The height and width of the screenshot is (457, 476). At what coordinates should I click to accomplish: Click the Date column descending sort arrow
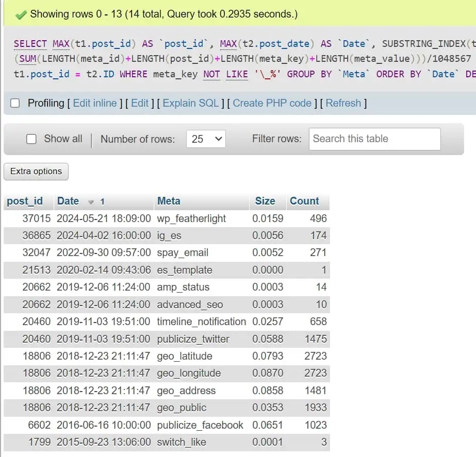click(x=91, y=202)
